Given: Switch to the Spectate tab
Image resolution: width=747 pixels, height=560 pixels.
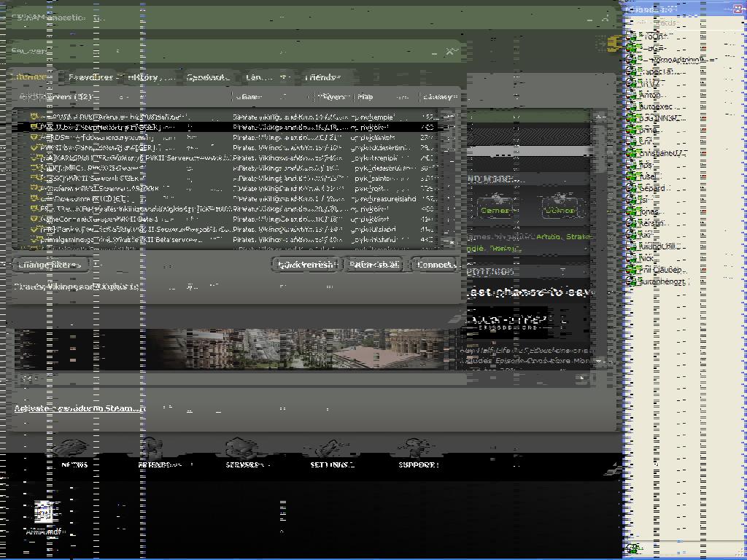Looking at the screenshot, I should click(208, 77).
